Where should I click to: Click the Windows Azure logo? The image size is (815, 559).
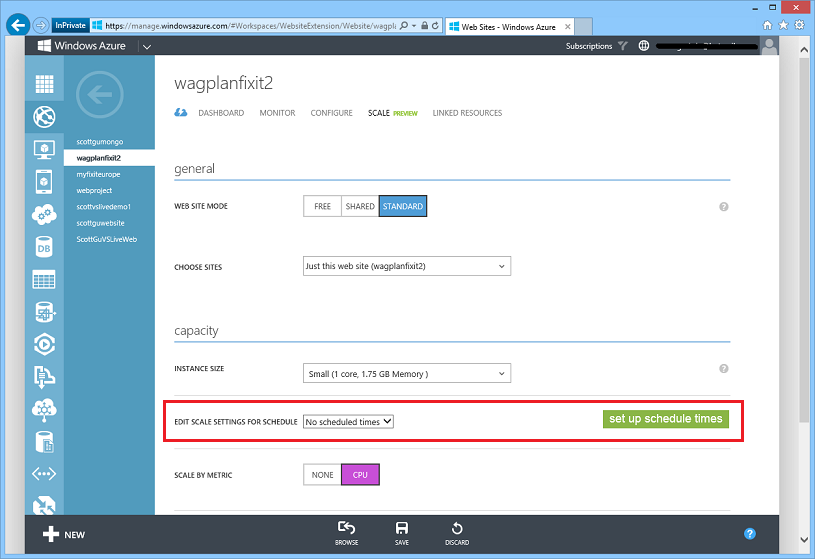(82, 46)
